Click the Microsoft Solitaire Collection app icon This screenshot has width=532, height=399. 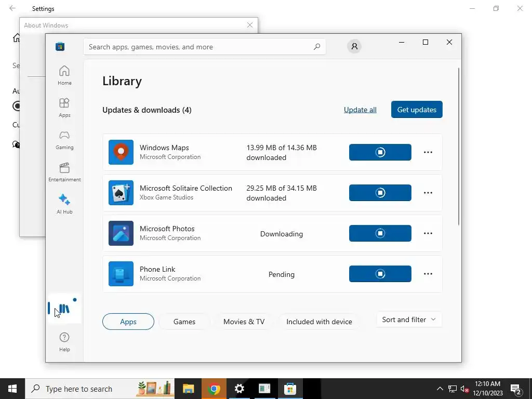[x=121, y=193]
